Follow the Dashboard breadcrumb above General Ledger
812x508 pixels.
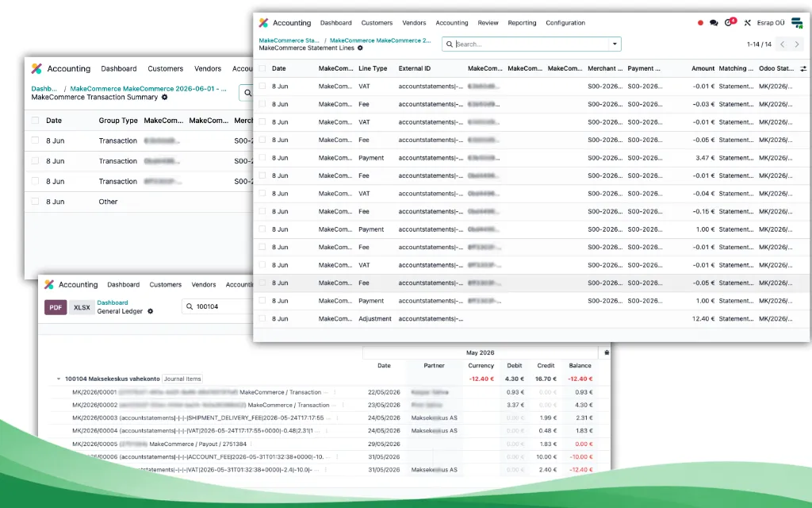pos(113,302)
